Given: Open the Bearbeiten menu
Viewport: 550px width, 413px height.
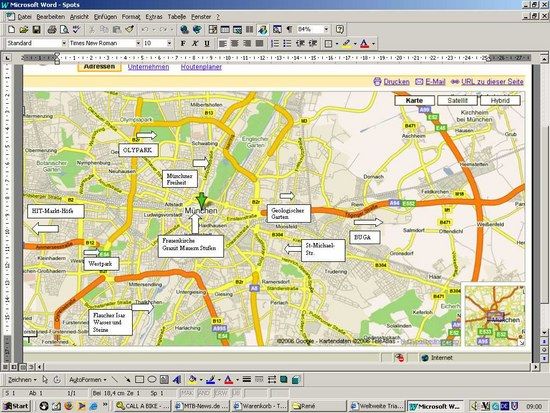Looking at the screenshot, I should [51, 16].
